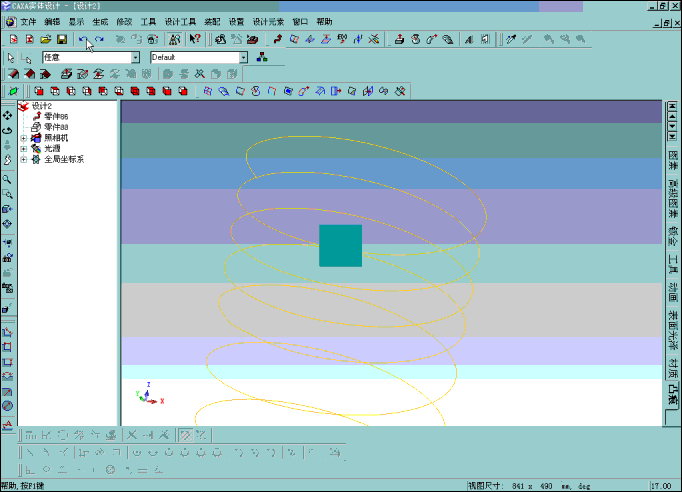Click the orbit rotate view icon
This screenshot has height=492, width=682.
7,131
